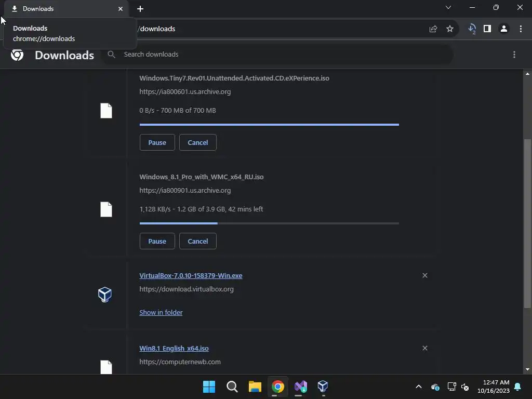This screenshot has width=532, height=399.
Task: Open downloads page more actions menu
Action: pyautogui.click(x=514, y=55)
